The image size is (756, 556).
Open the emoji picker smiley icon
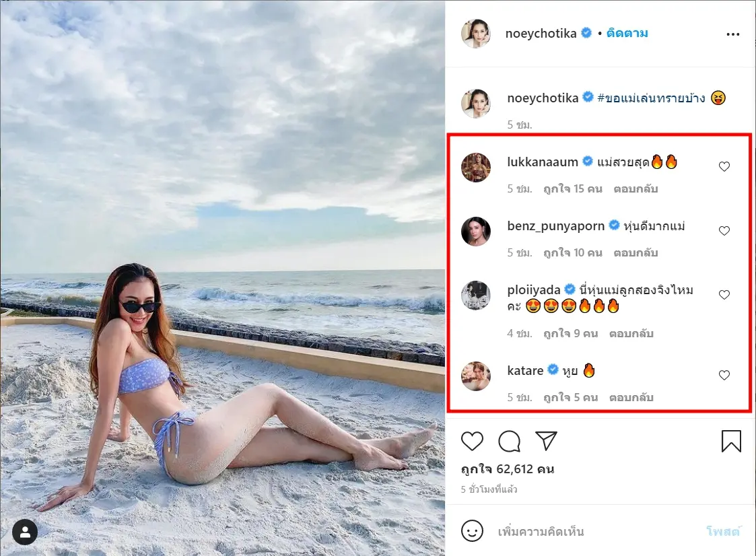[x=473, y=531]
